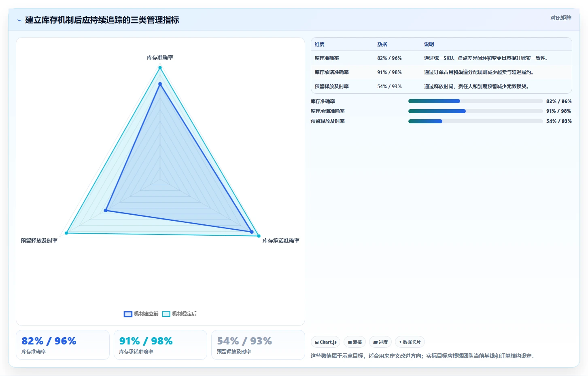Click the lightning icon beside the title

[x=19, y=20]
